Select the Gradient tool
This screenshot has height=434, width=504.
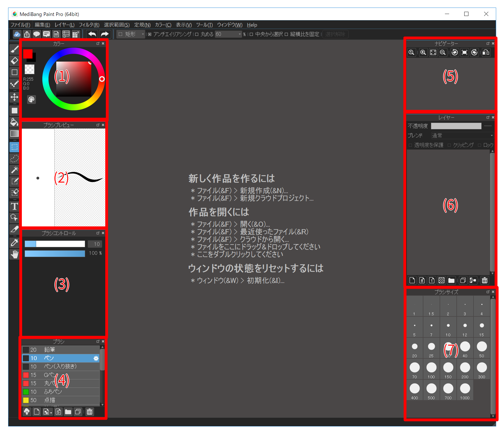14,134
